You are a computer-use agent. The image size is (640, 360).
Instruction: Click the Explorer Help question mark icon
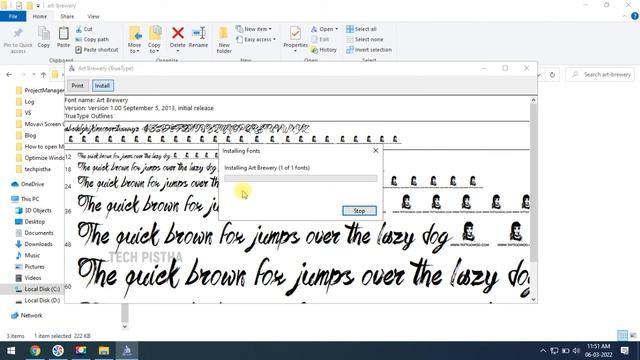tap(635, 16)
